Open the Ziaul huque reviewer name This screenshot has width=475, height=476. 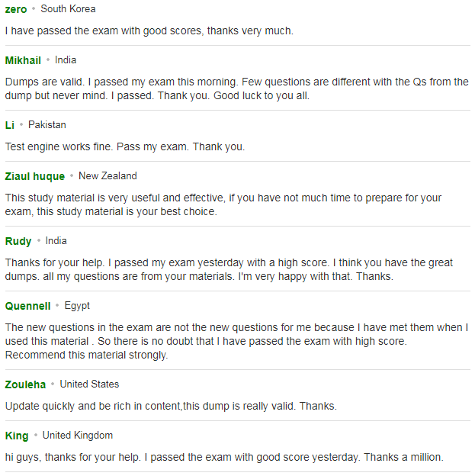35,176
